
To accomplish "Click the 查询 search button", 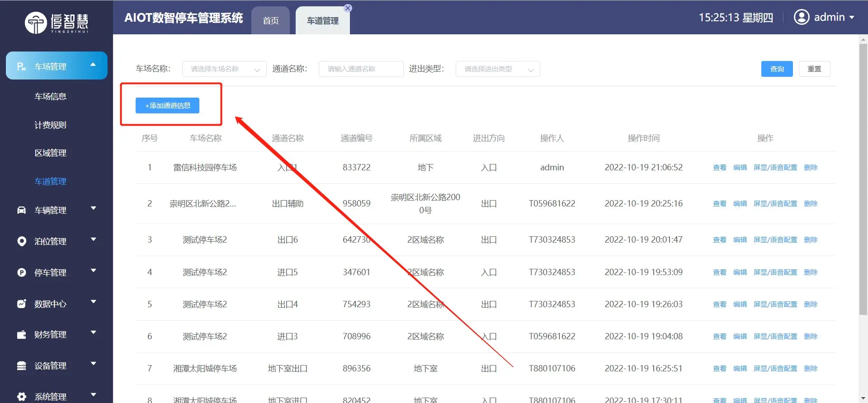I will click(x=777, y=69).
